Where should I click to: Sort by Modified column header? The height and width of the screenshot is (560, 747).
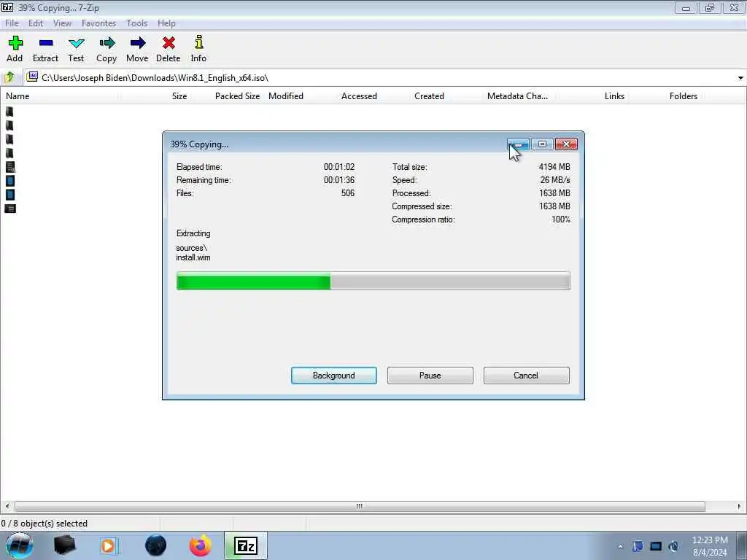[x=286, y=96]
